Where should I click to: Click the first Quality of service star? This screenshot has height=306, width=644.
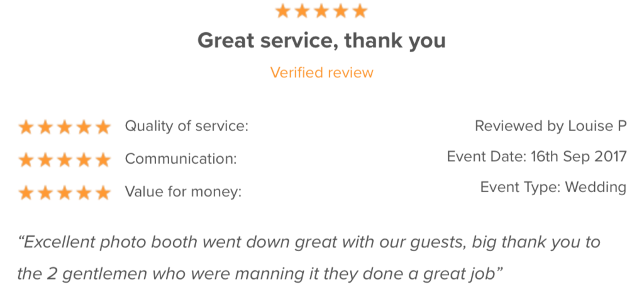coord(26,127)
